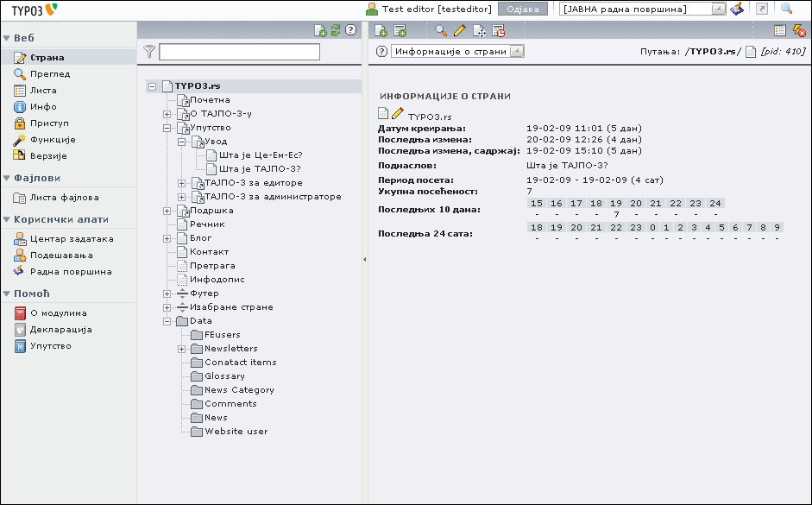Click the green refresh page tree icon

click(336, 30)
